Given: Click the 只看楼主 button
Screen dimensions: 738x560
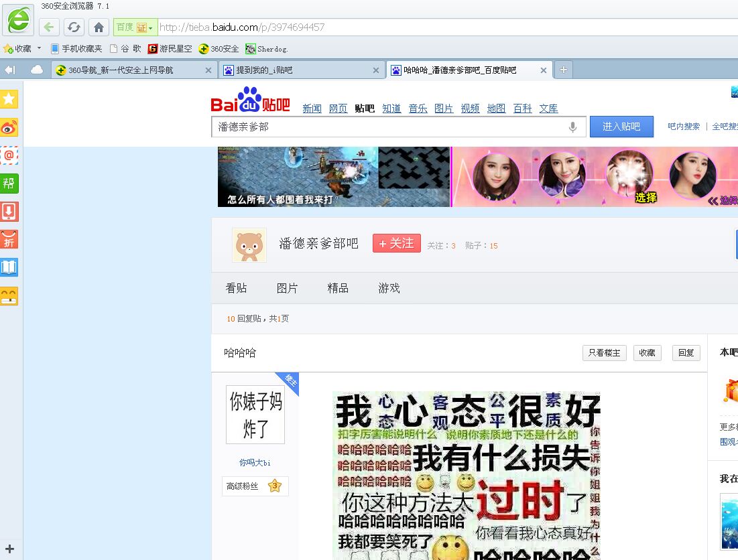Looking at the screenshot, I should point(605,352).
